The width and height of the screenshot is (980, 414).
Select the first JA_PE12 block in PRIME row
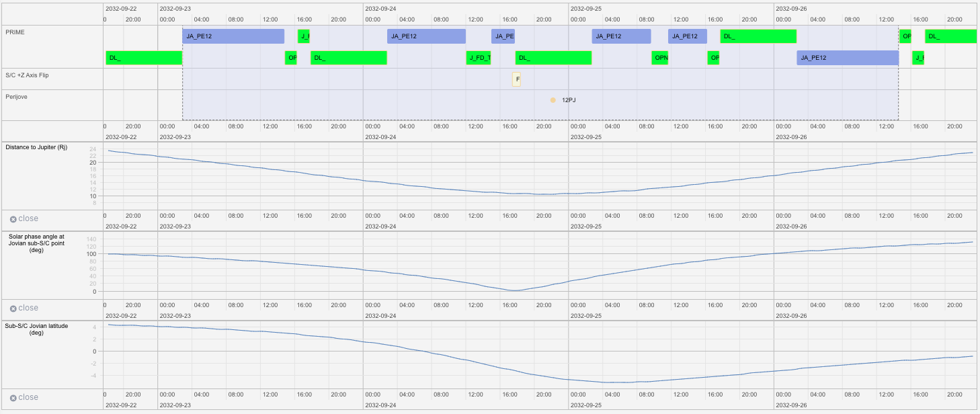(233, 36)
